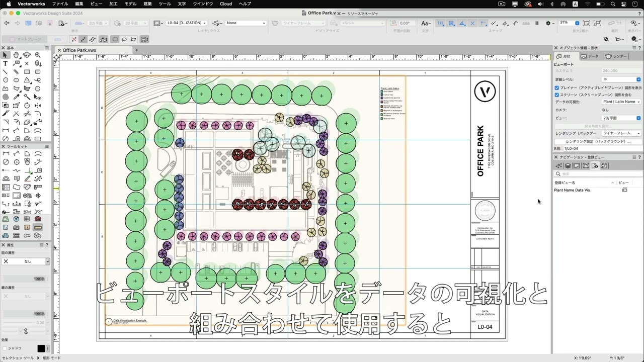The height and width of the screenshot is (362, 644).
Task: Open detail level dropdown
Action: 621,79
